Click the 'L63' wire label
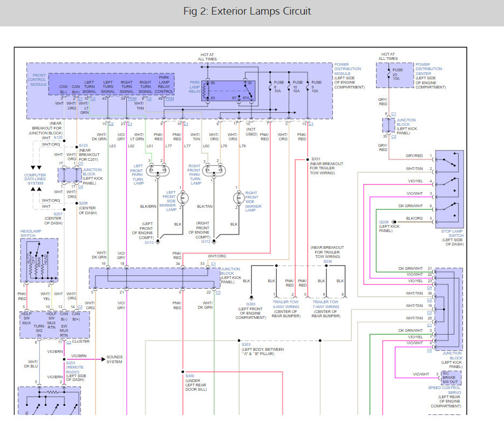 pyautogui.click(x=112, y=146)
